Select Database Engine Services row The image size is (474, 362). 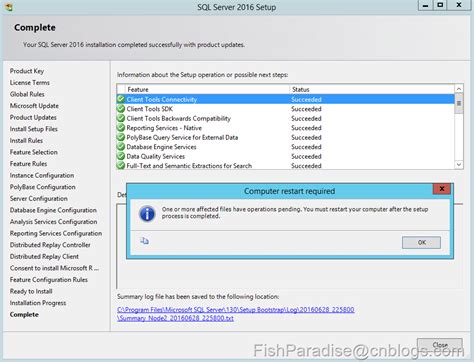[x=285, y=147]
